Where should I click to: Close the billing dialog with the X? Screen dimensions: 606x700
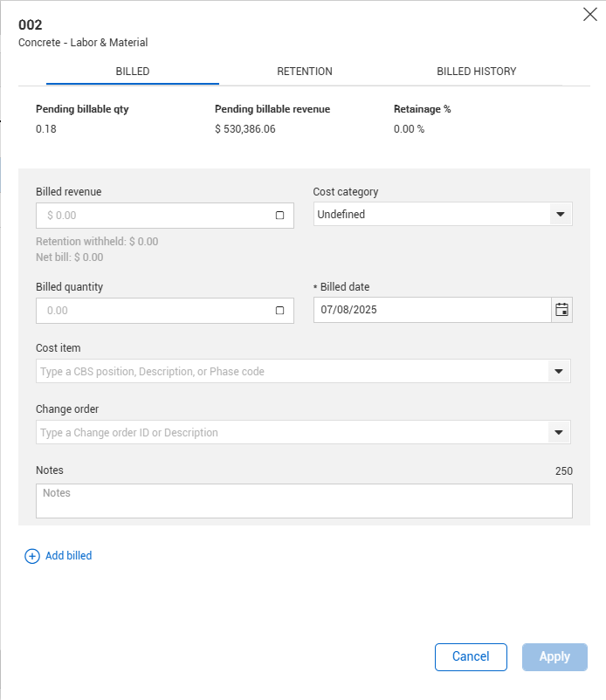pos(590,14)
